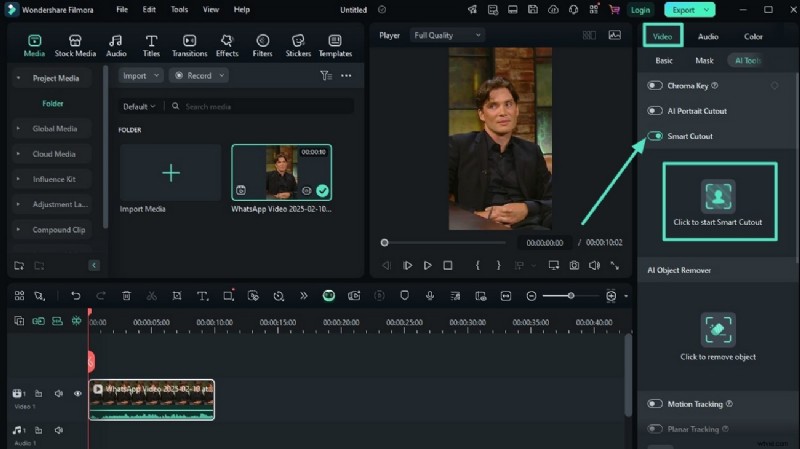Expand the Project Media tree item
The image size is (800, 449).
[x=18, y=78]
